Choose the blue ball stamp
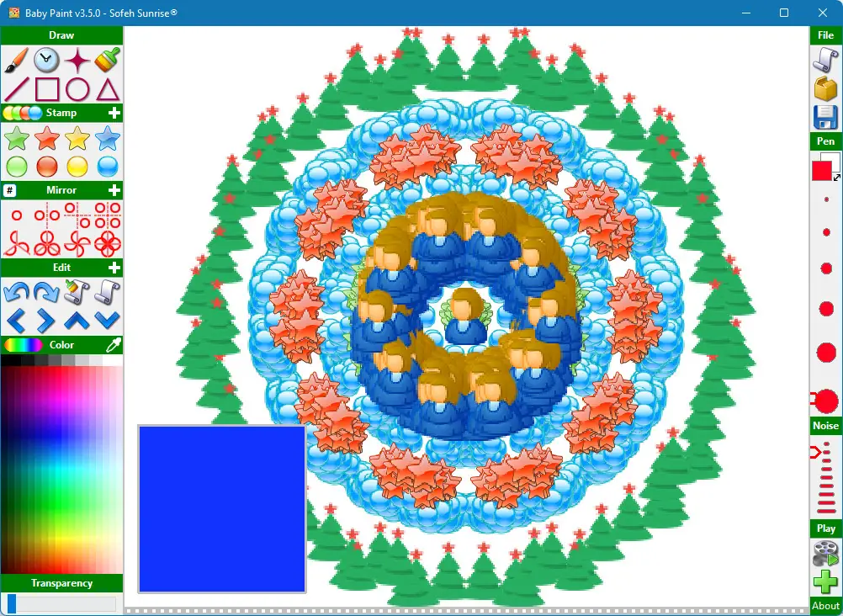The height and width of the screenshot is (616, 843). tap(108, 167)
